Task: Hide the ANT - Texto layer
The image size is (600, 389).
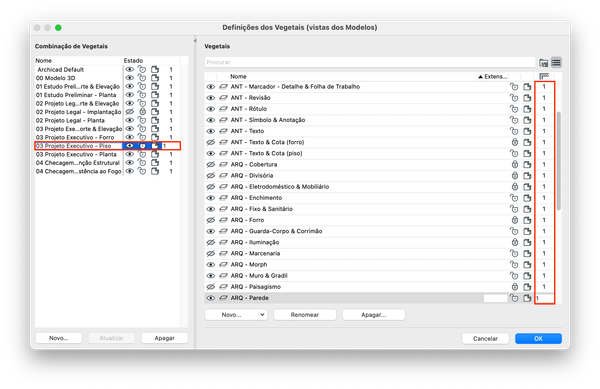Action: pyautogui.click(x=210, y=131)
